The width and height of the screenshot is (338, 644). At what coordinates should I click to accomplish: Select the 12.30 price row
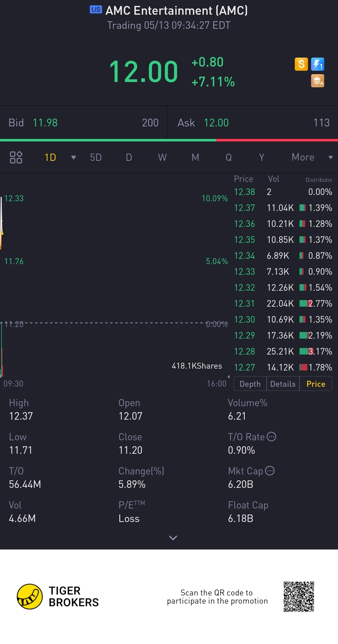point(283,319)
